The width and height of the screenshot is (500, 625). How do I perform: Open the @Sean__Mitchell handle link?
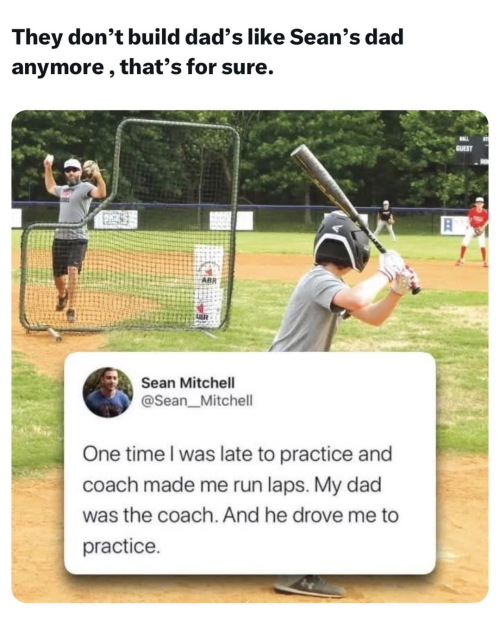click(x=197, y=400)
